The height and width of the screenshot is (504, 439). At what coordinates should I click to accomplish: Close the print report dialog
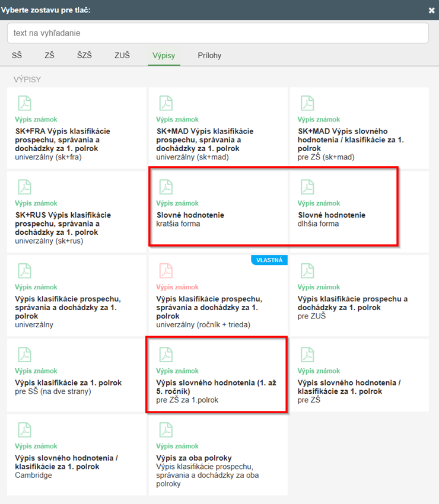(x=431, y=11)
